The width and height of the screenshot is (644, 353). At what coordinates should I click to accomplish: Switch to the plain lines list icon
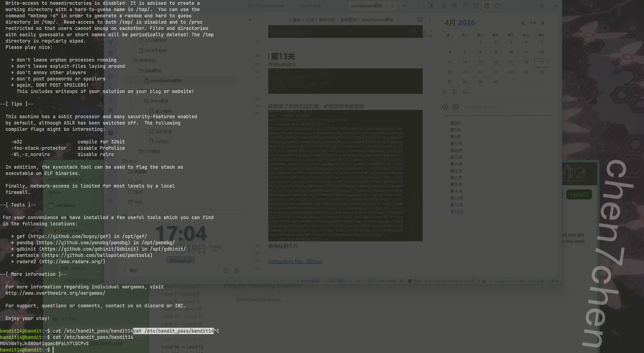pyautogui.click(x=455, y=92)
